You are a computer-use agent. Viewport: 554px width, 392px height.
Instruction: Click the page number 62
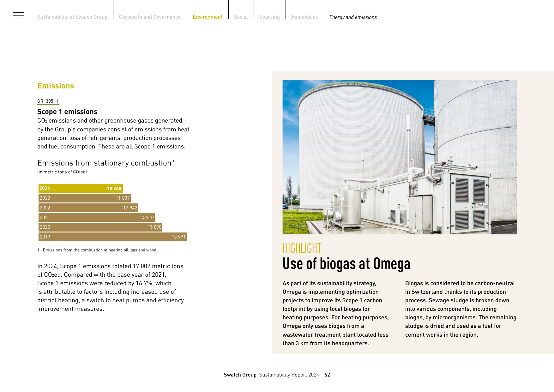click(327, 375)
